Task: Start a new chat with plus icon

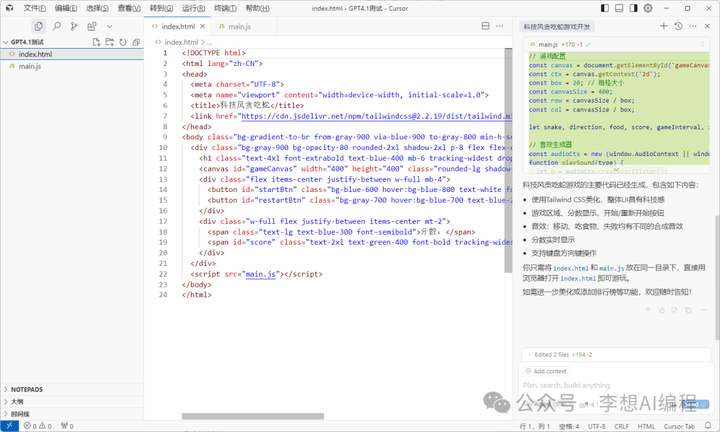Action: coord(664,26)
